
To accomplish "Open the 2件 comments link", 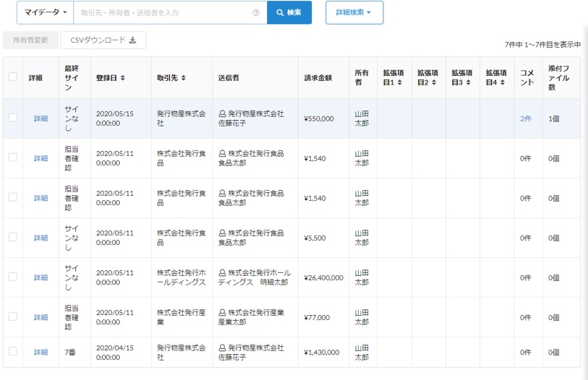I will (525, 118).
